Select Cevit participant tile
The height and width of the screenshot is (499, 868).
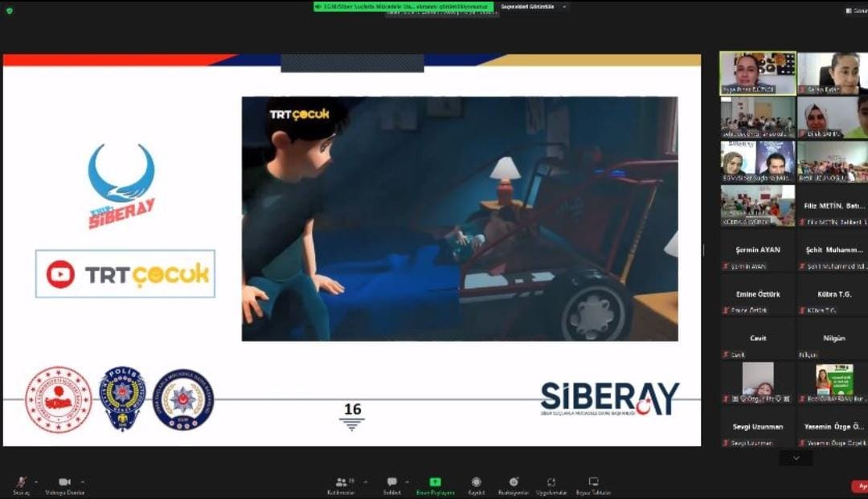(758, 338)
